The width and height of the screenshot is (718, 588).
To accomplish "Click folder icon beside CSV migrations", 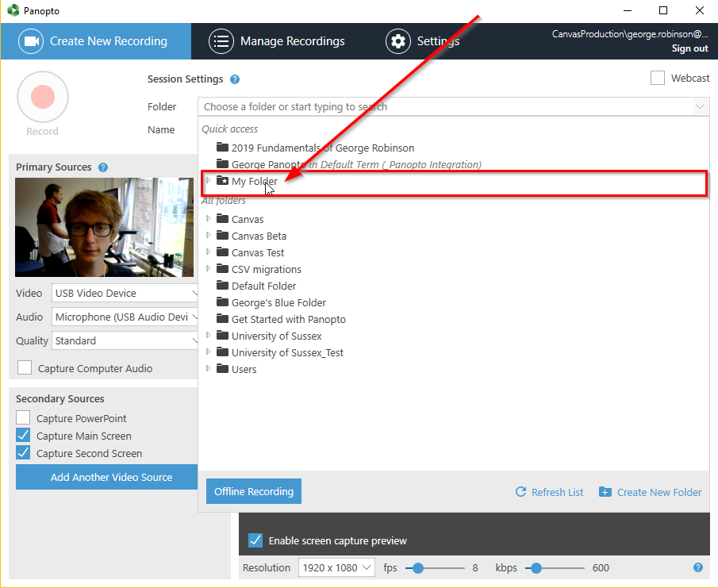I will (223, 269).
